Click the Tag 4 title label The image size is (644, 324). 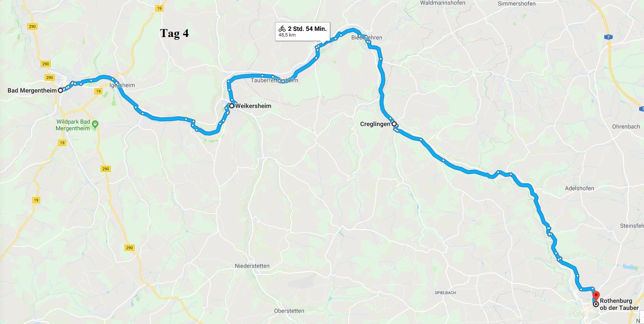click(x=174, y=34)
